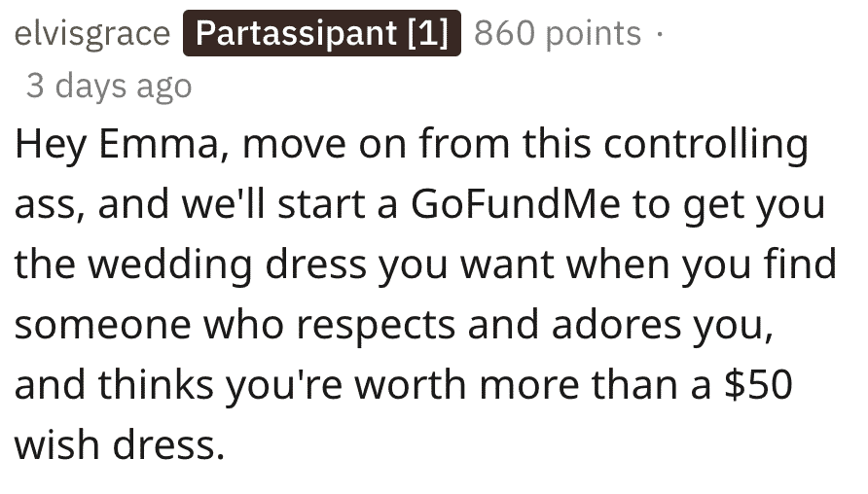Click the Partassipant [1] flair badge
868x494 pixels.
tap(322, 33)
